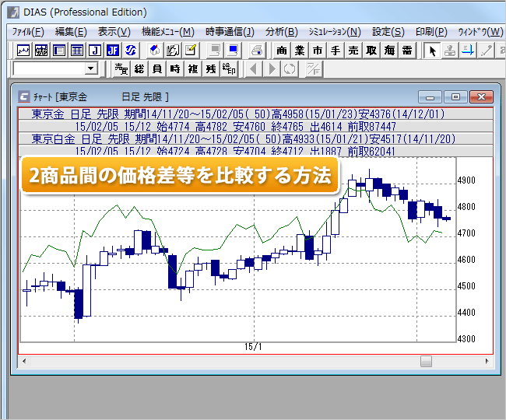Select the arrow pointer cursor tool
506x420 pixels.
coord(432,51)
